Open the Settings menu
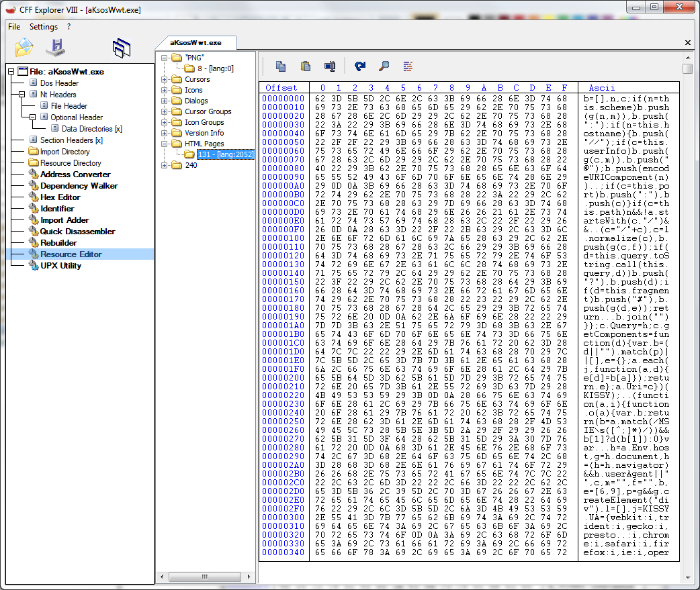This screenshot has height=590, width=700. click(x=44, y=27)
